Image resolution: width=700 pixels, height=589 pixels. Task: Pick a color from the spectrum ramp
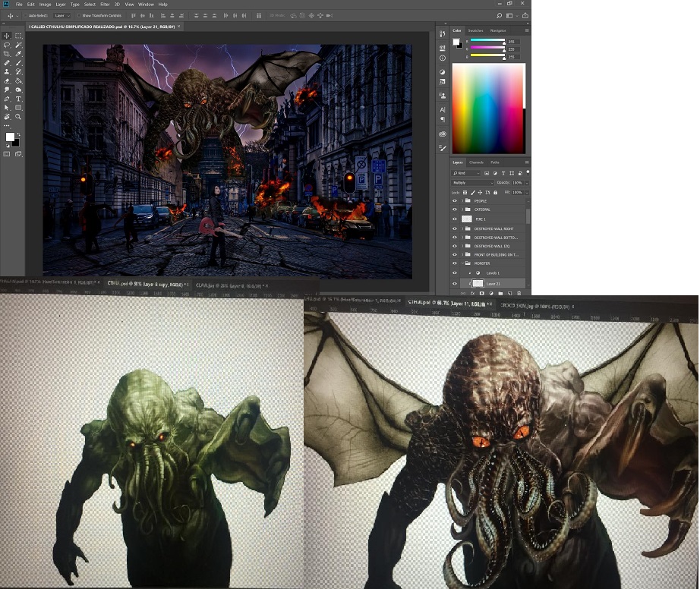489,109
